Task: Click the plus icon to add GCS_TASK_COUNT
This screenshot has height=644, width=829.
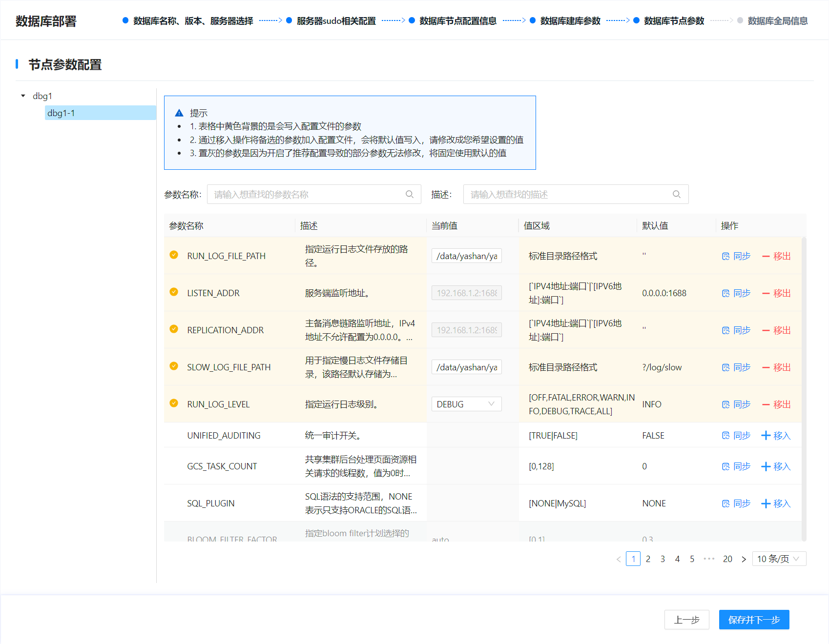Action: point(766,466)
